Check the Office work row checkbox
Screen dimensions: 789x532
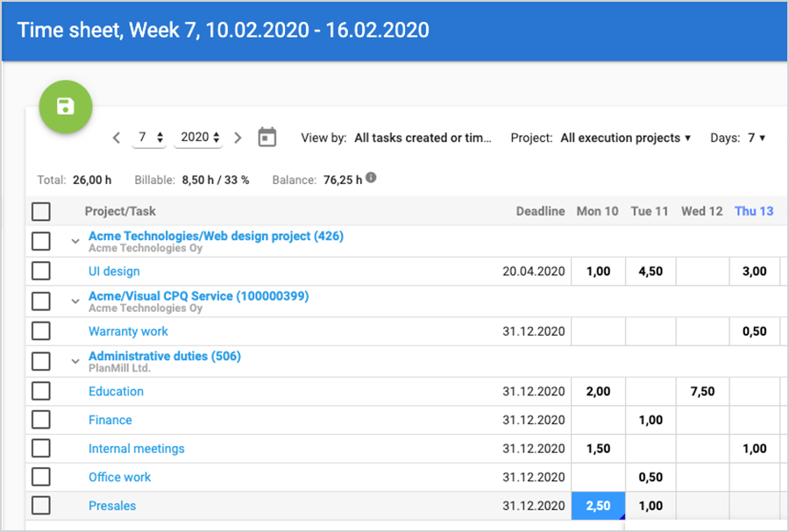[40, 477]
